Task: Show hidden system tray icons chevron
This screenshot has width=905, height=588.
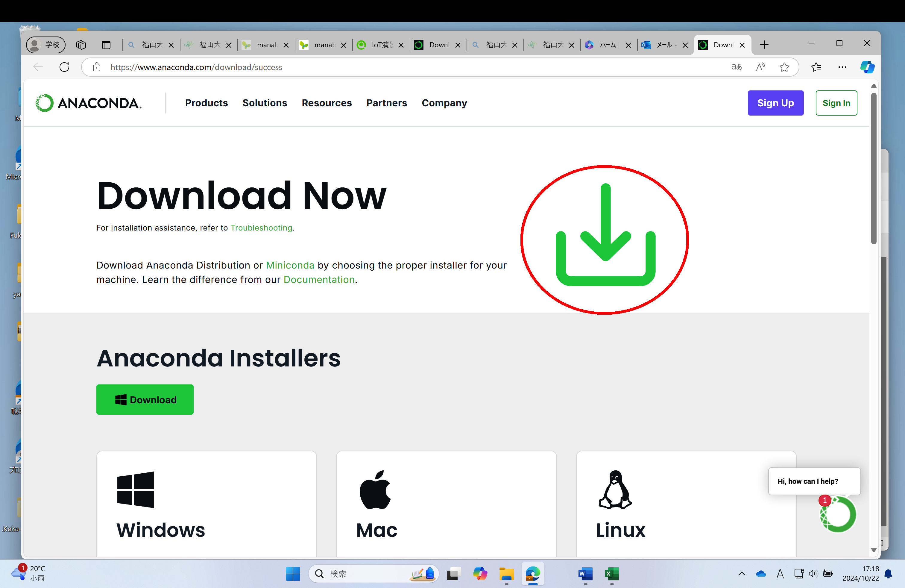Action: point(742,574)
